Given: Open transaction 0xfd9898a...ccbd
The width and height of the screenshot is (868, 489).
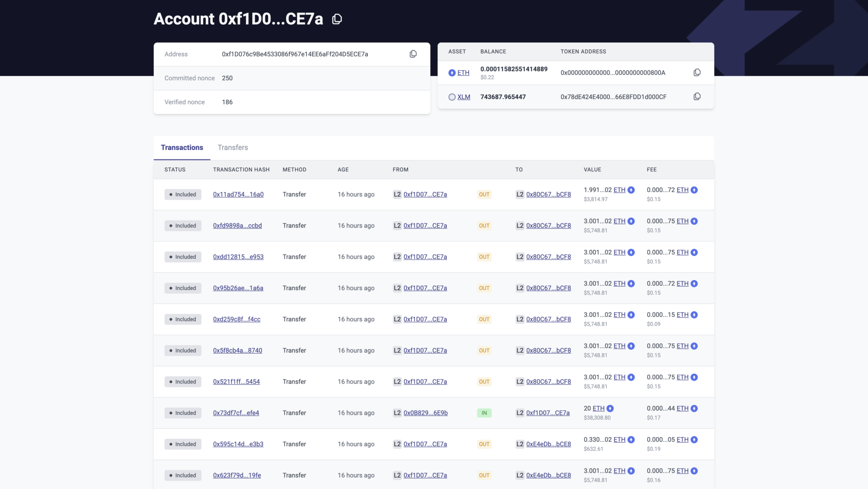Looking at the screenshot, I should (237, 226).
